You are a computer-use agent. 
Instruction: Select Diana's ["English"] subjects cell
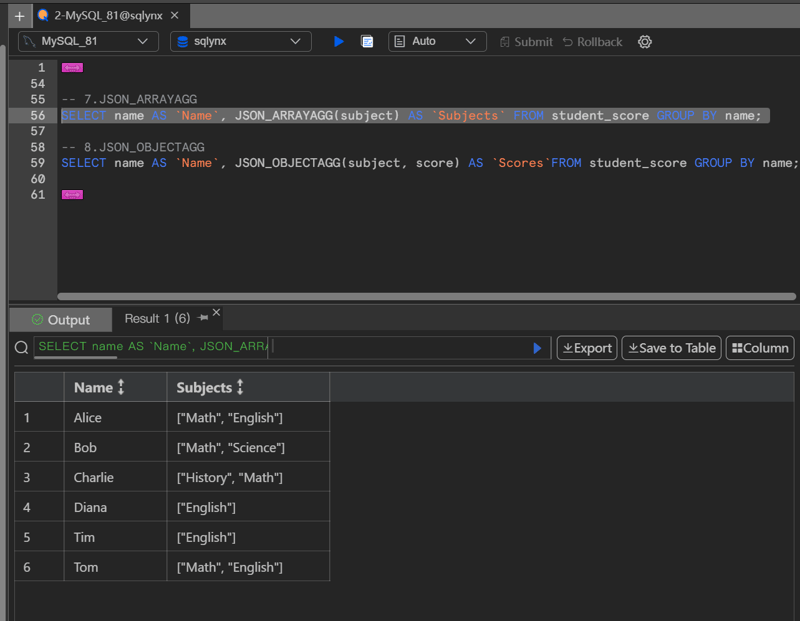coord(248,507)
